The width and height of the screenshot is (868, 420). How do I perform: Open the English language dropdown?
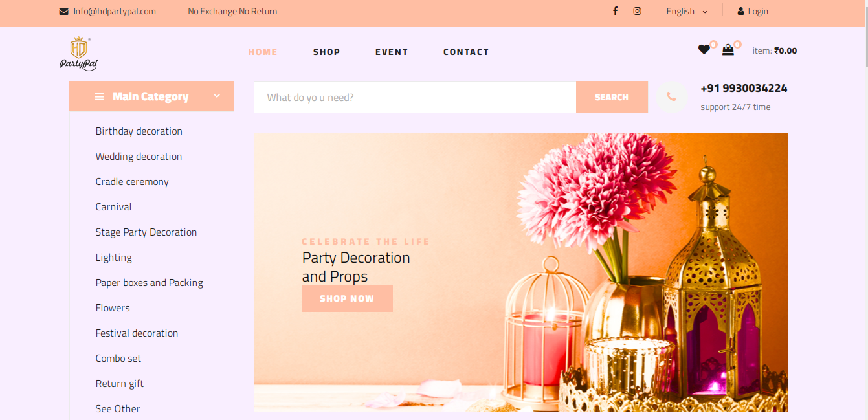point(687,11)
